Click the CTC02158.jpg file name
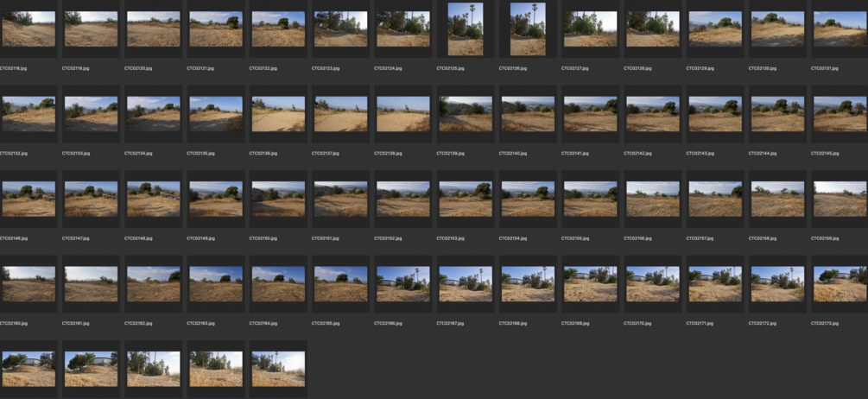The image size is (868, 399). pyautogui.click(x=763, y=238)
